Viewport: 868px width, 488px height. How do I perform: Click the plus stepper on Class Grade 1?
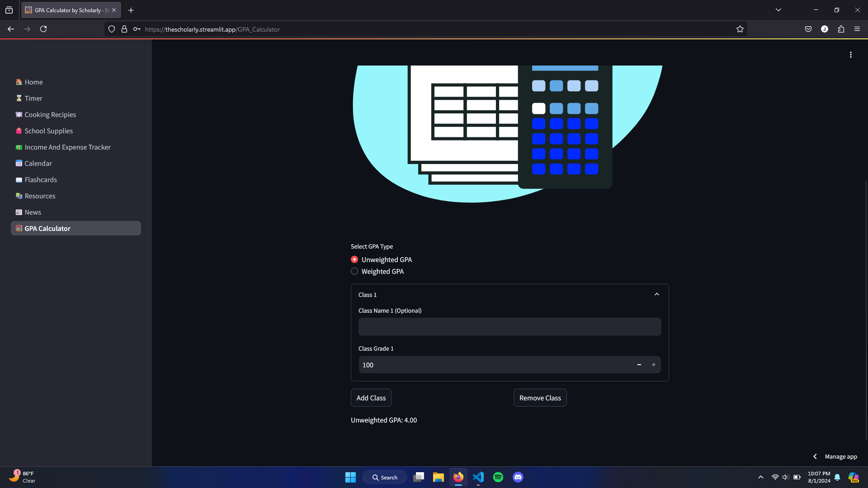pyautogui.click(x=653, y=365)
